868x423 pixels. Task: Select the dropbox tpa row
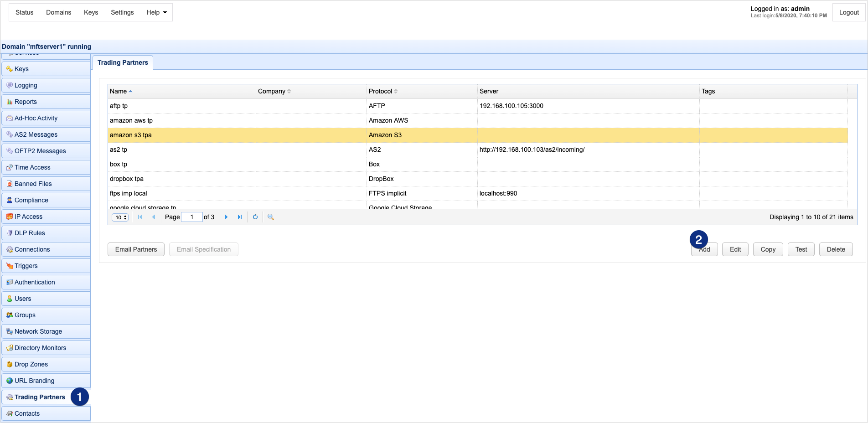[x=478, y=179]
